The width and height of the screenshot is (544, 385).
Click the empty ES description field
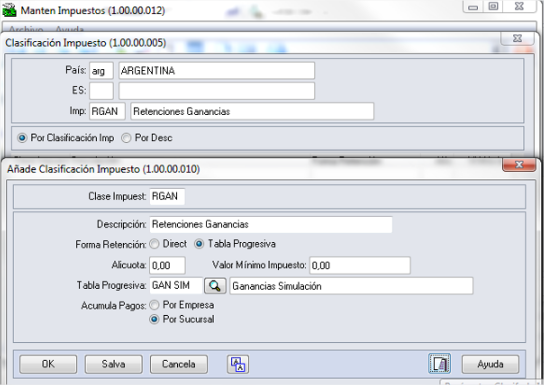(x=217, y=91)
